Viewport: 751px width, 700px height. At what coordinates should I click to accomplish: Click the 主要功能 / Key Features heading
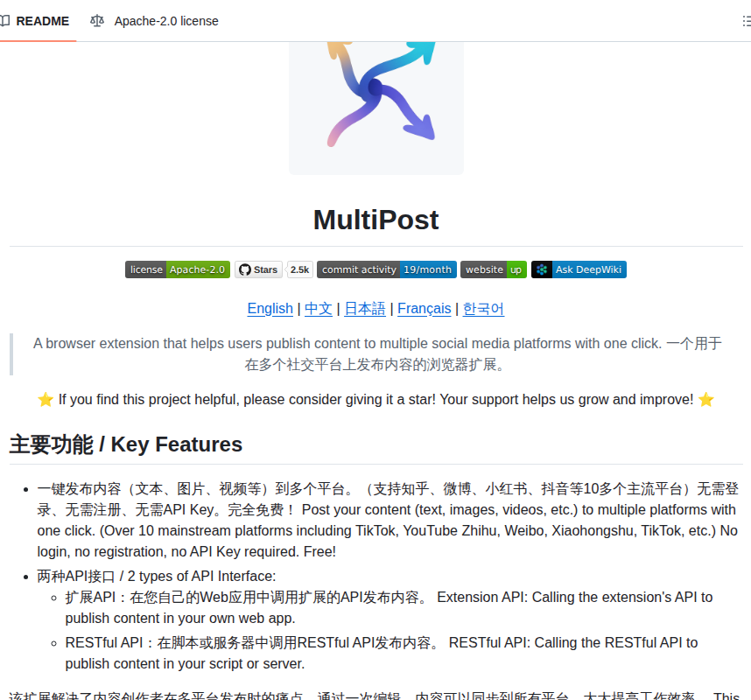(x=126, y=444)
